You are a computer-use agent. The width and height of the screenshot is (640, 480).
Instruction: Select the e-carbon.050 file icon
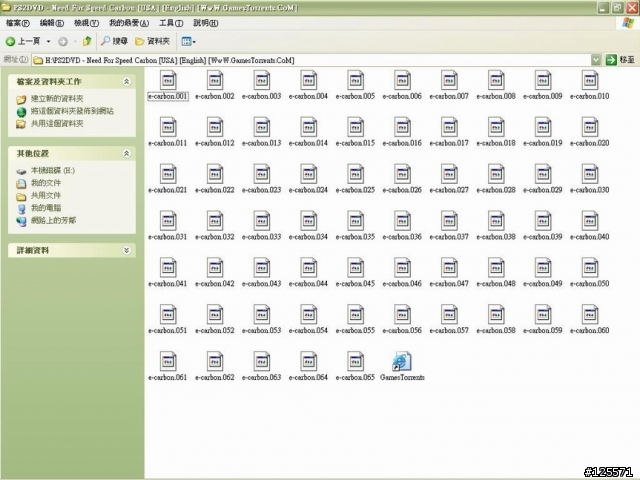point(590,268)
